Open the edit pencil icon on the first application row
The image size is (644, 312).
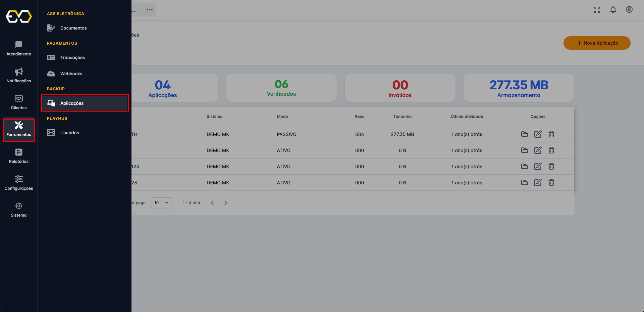click(538, 134)
